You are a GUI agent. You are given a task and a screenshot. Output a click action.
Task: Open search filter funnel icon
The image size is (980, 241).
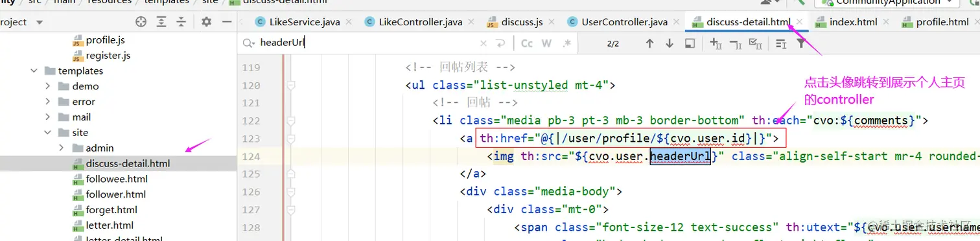click(801, 43)
